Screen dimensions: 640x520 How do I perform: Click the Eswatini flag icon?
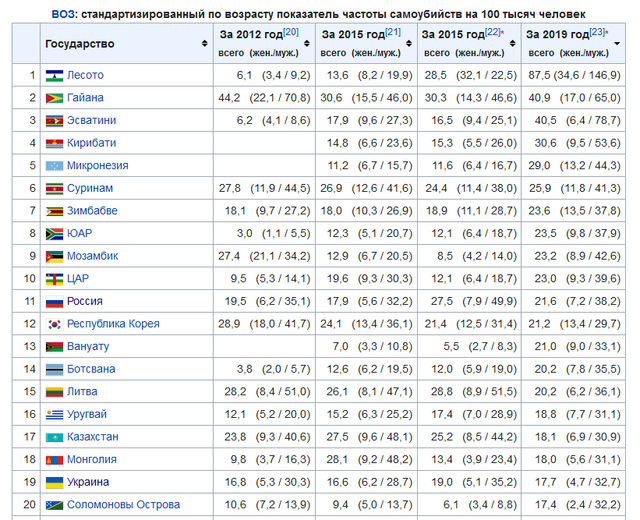tap(54, 121)
